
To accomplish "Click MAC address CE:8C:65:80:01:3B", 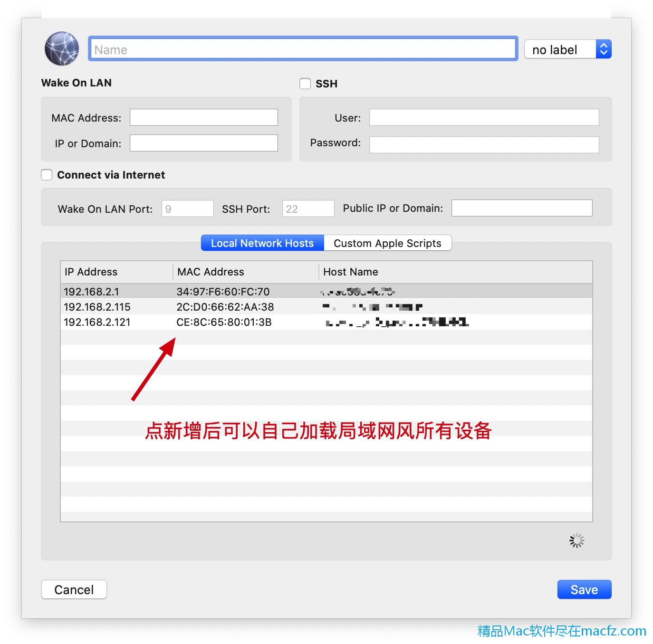I will [x=224, y=322].
